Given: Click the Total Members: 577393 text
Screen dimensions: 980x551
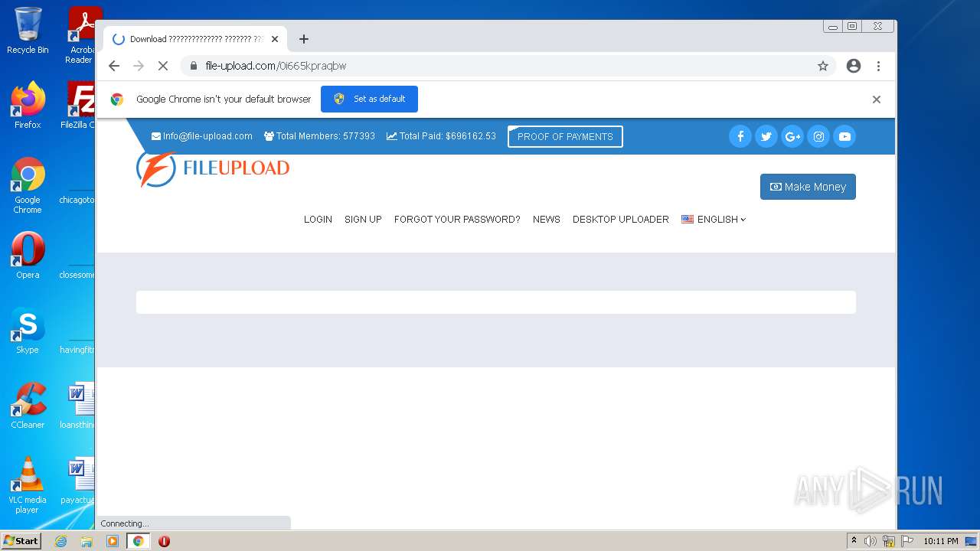Looking at the screenshot, I should coord(319,136).
